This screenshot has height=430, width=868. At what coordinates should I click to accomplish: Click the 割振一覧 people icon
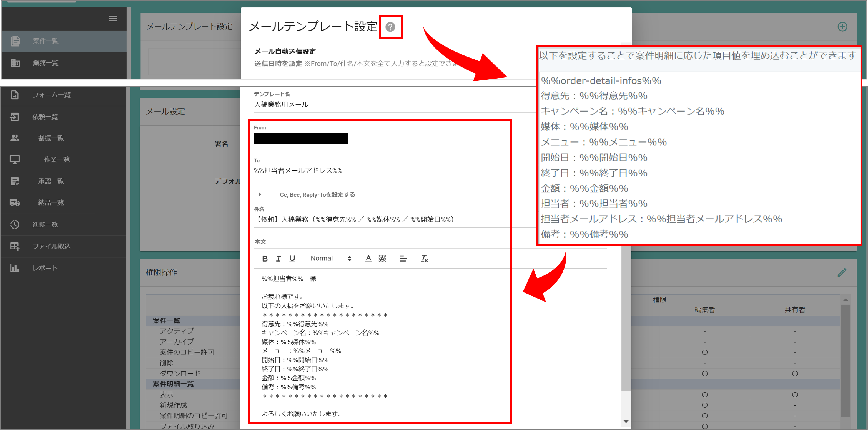(x=14, y=138)
